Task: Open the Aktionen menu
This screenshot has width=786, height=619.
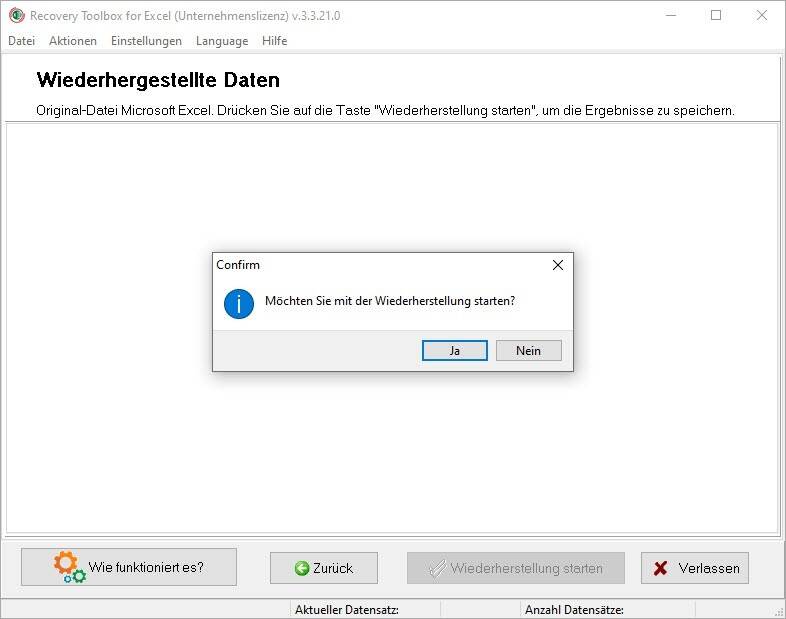Action: (x=73, y=41)
